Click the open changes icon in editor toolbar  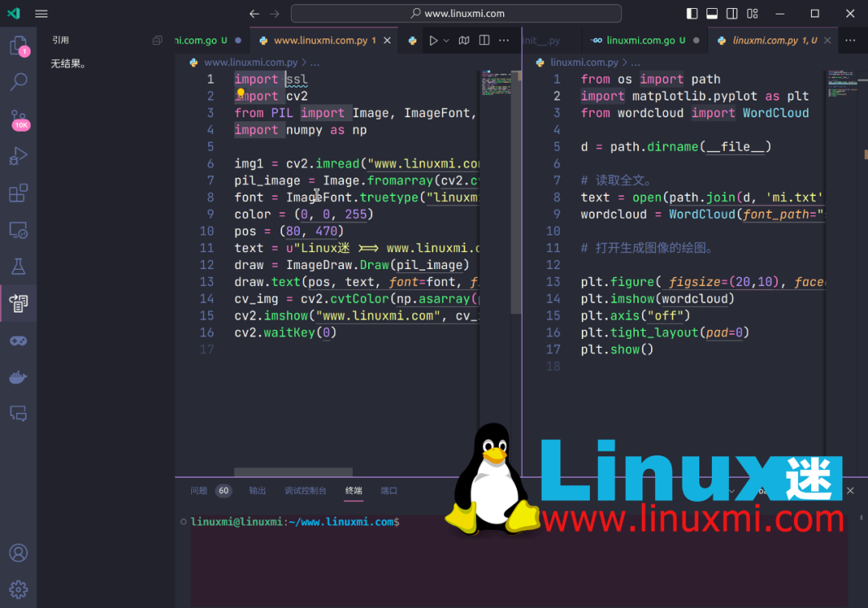[x=464, y=40]
